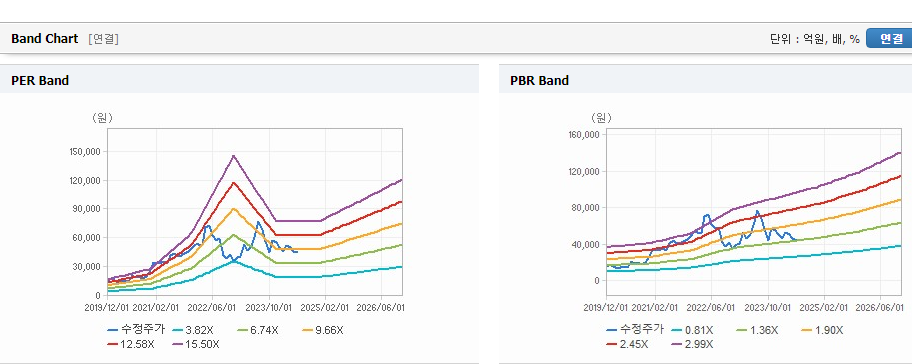Select the PBR Band panel title
The width and height of the screenshot is (912, 364).
click(539, 81)
